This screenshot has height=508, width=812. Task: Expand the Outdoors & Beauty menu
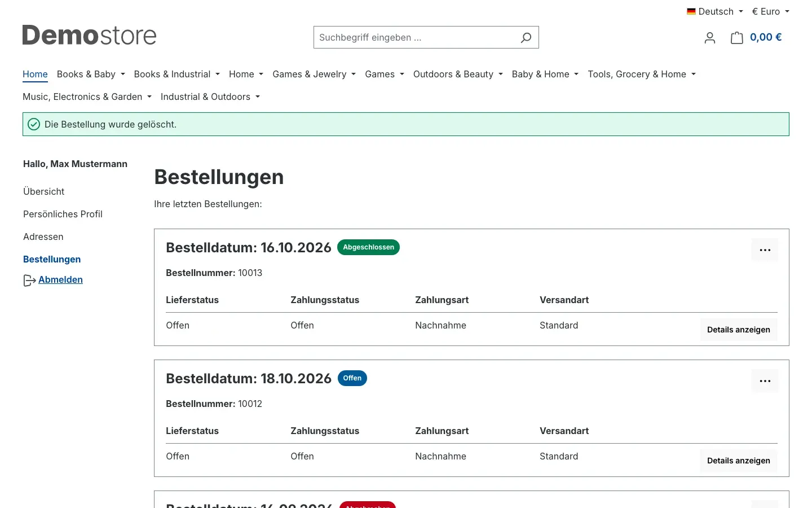point(458,74)
